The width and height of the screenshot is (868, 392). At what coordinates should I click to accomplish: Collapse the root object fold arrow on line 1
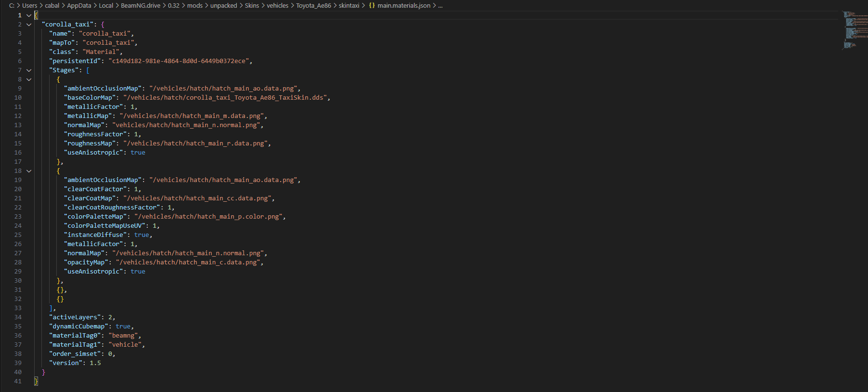click(29, 15)
